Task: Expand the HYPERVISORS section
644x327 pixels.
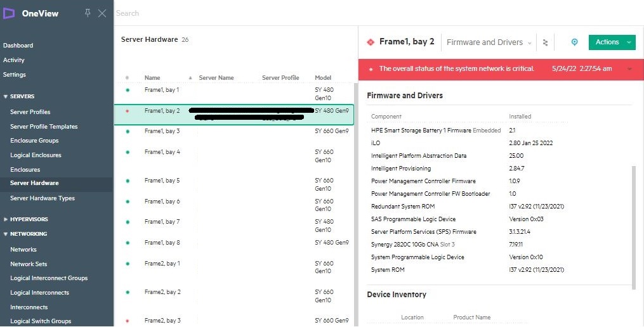Action: (x=6, y=219)
